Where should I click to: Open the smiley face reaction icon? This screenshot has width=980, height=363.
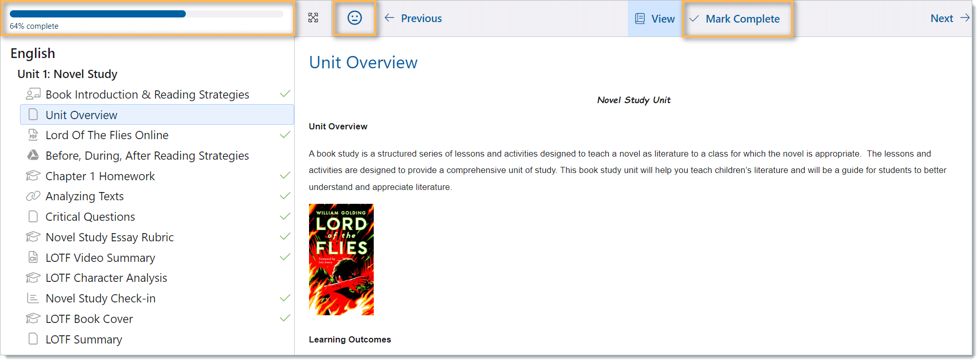click(354, 18)
